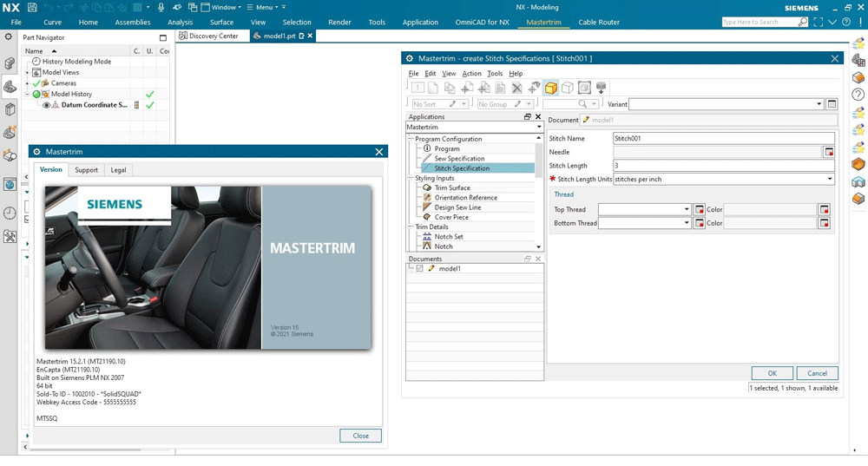Open the Action menu in Stitch dialog
This screenshot has width=868, height=466.
(471, 74)
